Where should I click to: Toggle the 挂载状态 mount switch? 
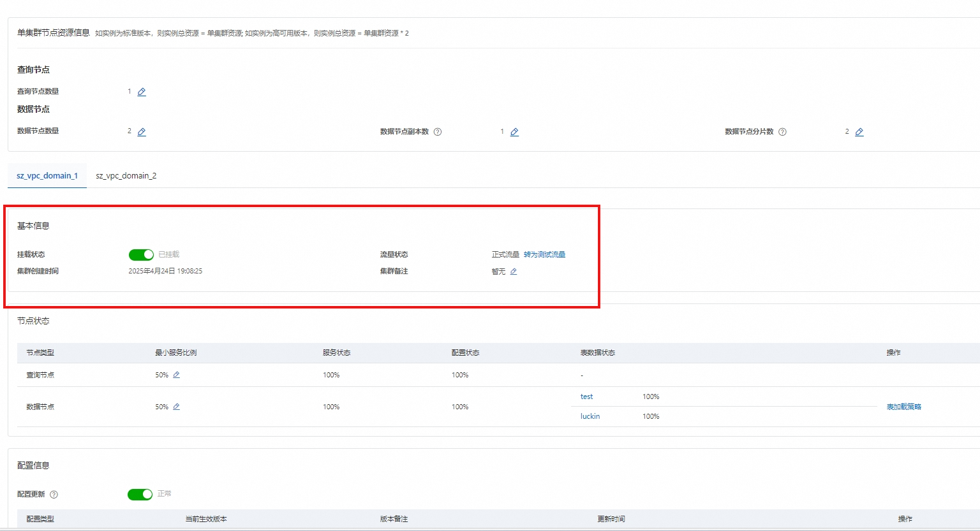point(141,255)
